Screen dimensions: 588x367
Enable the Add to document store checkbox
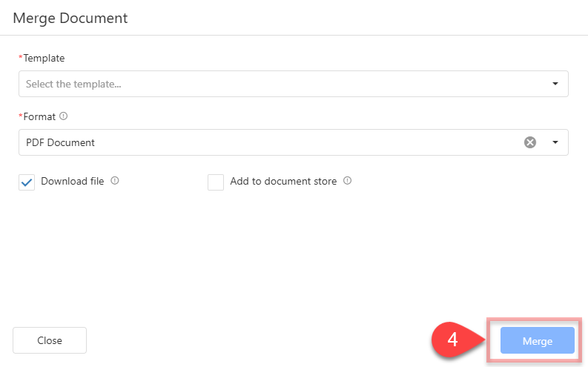[x=216, y=182]
